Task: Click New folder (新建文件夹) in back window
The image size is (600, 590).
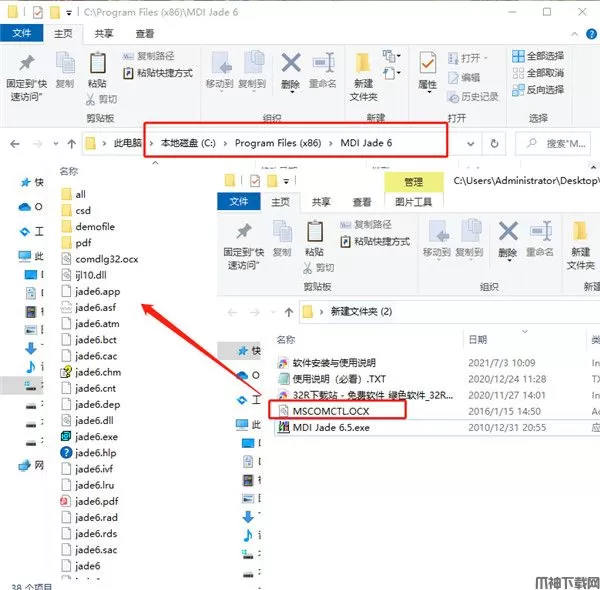Action: pyautogui.click(x=364, y=77)
